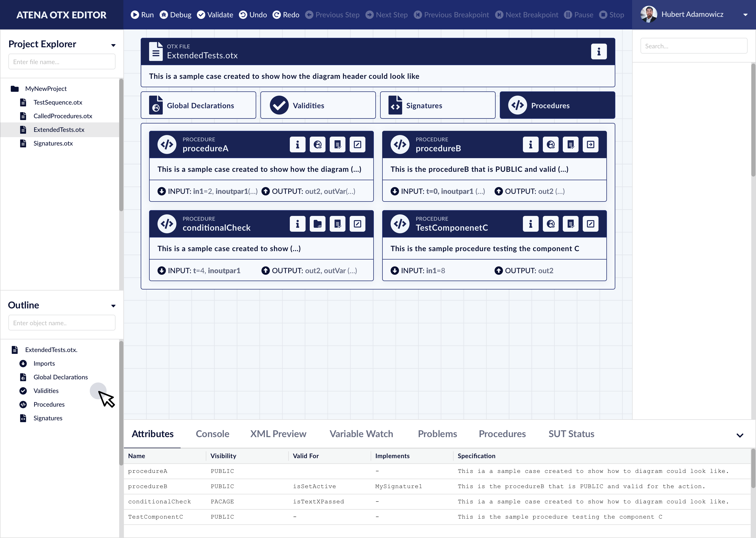Click procedureB arrow-in-box icon
756x538 pixels.
591,144
